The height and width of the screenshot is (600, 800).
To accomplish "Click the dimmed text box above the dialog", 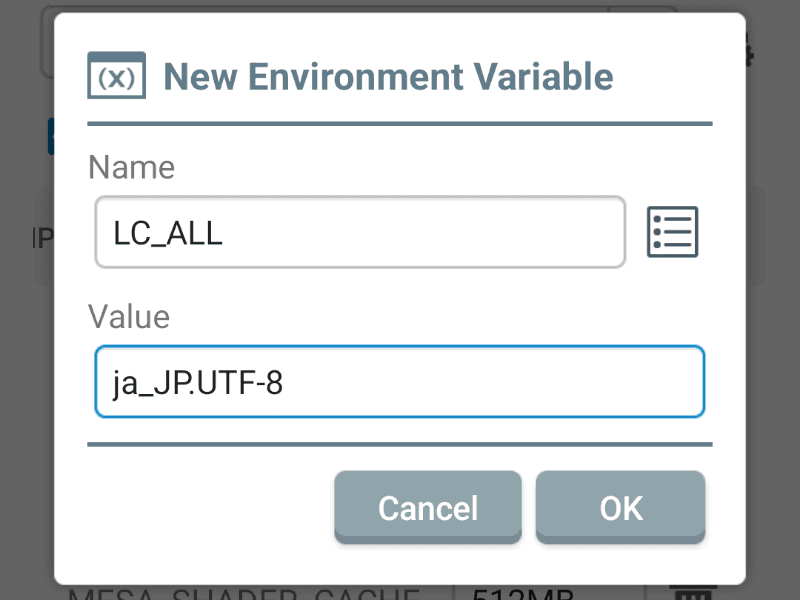I will (46, 45).
